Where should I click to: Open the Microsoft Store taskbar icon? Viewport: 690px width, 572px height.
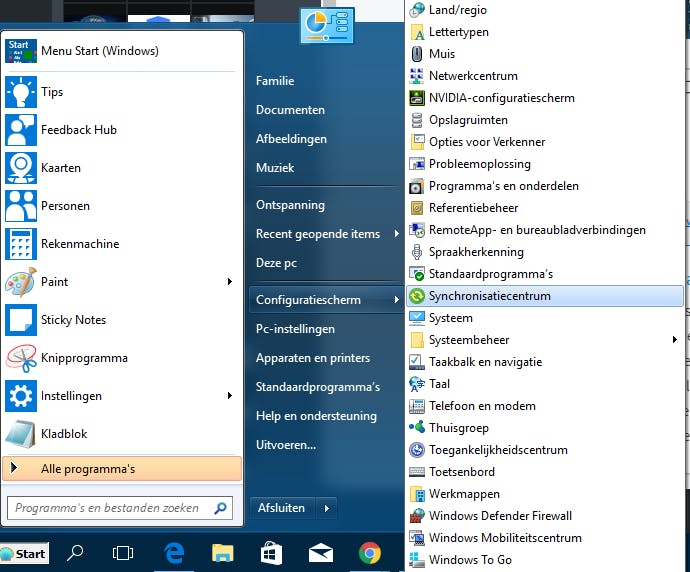tap(271, 553)
